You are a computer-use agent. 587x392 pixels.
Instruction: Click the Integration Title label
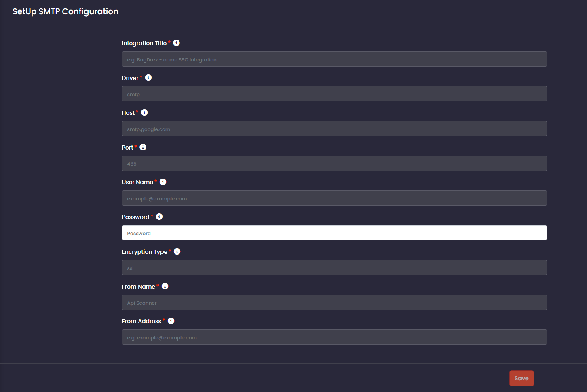[144, 43]
